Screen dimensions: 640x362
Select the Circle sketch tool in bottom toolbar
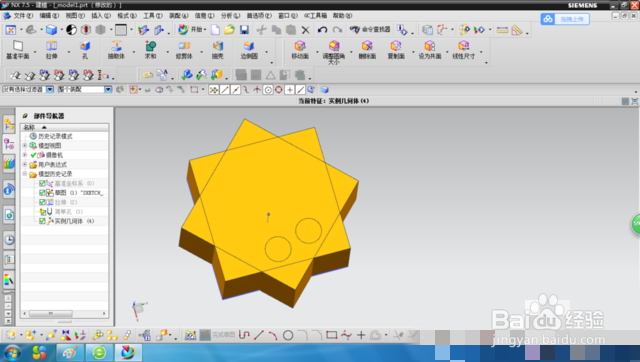coord(288,335)
